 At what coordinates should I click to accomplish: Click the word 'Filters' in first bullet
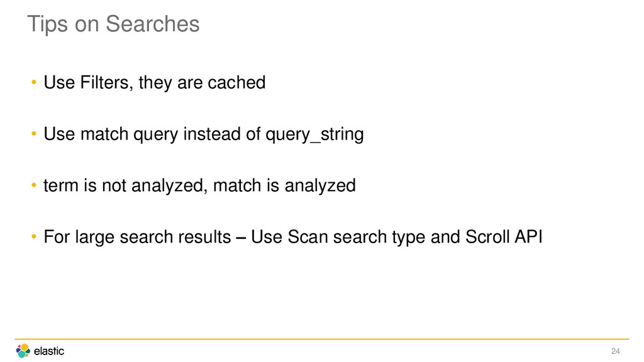107,82
